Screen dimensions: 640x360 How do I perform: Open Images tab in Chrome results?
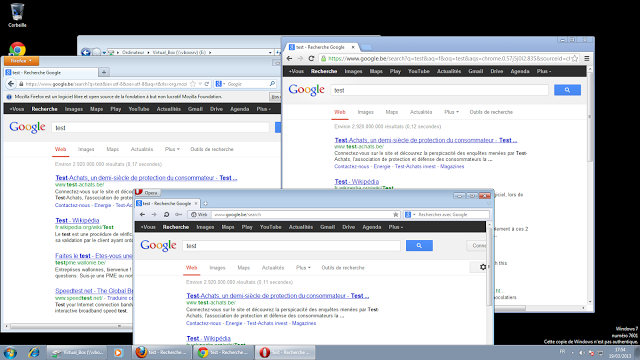(x=365, y=112)
